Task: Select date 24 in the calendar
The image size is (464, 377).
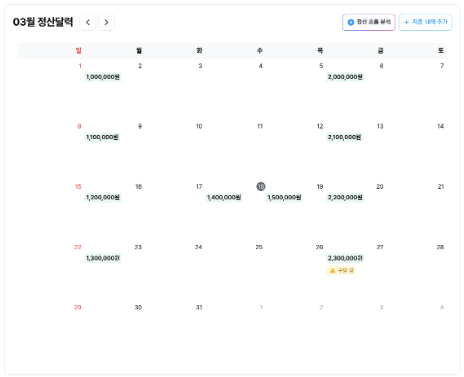Action: coord(199,247)
